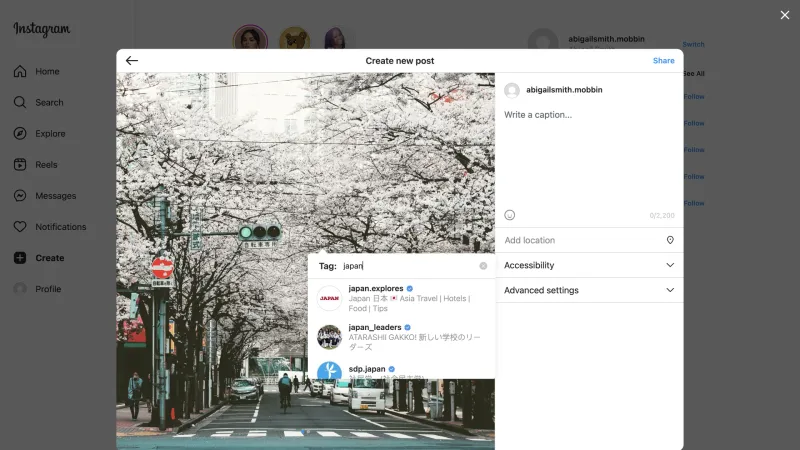This screenshot has width=800, height=450.
Task: Open the bear story avatar in feed
Action: point(294,39)
